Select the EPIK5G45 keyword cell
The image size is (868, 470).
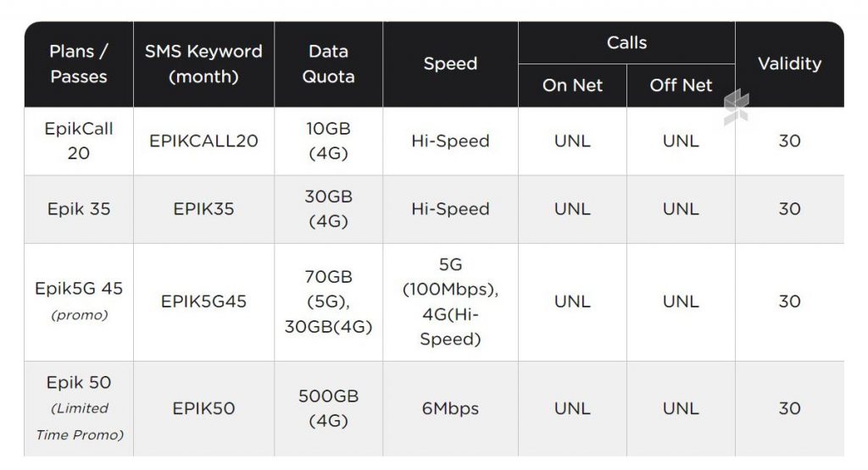(203, 302)
